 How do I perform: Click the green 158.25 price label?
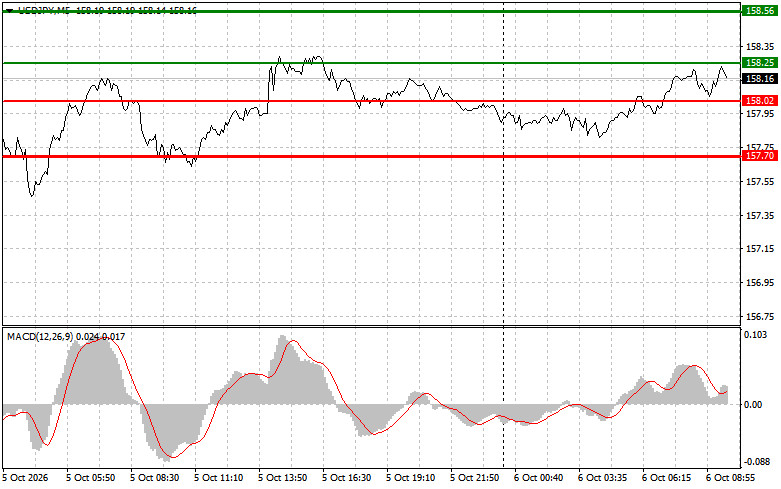tap(760, 62)
